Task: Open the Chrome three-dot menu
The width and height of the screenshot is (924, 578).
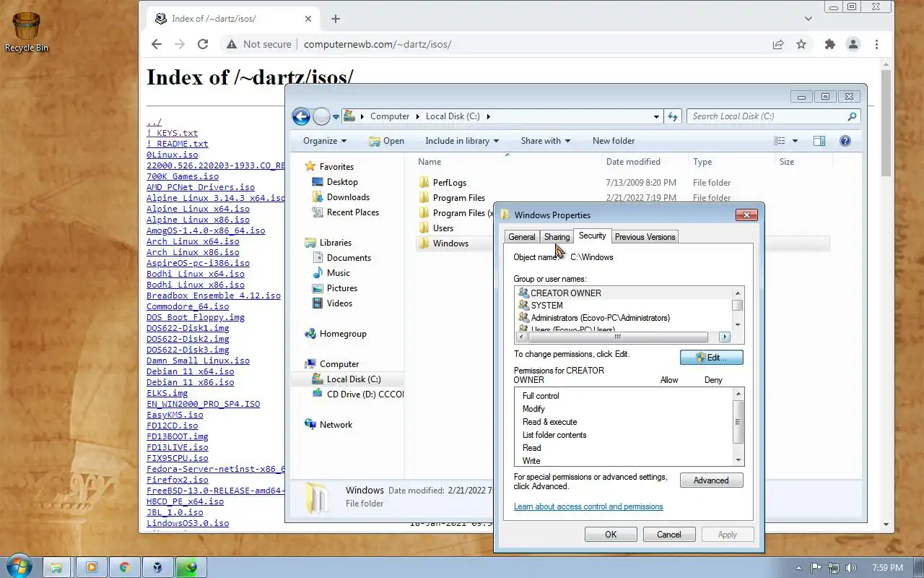Action: [x=876, y=44]
